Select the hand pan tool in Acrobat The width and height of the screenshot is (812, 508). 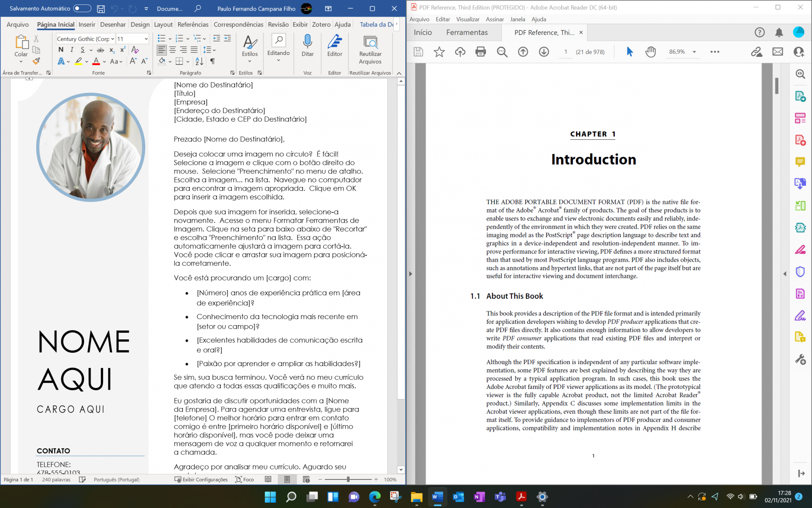(x=650, y=52)
